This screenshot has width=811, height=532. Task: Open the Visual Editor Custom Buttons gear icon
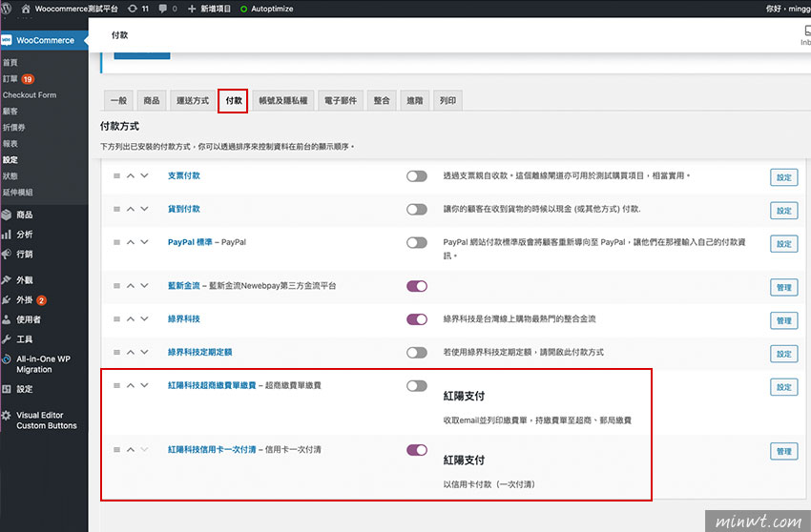[7, 415]
